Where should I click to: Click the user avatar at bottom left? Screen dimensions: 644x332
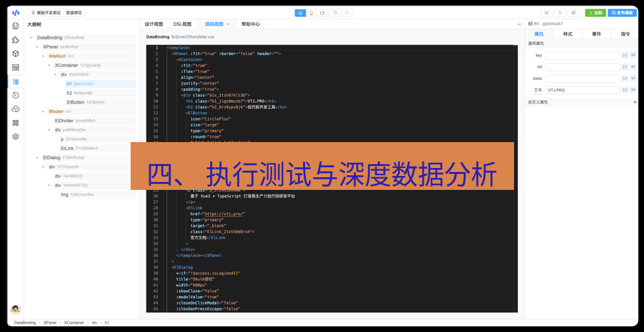tap(16, 310)
